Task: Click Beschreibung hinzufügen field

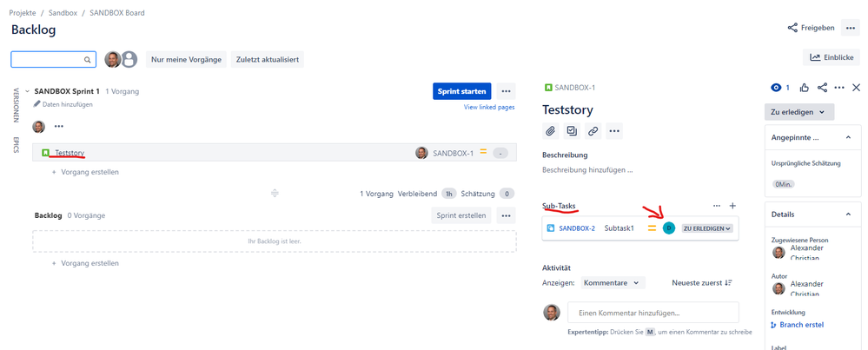Action: [587, 170]
